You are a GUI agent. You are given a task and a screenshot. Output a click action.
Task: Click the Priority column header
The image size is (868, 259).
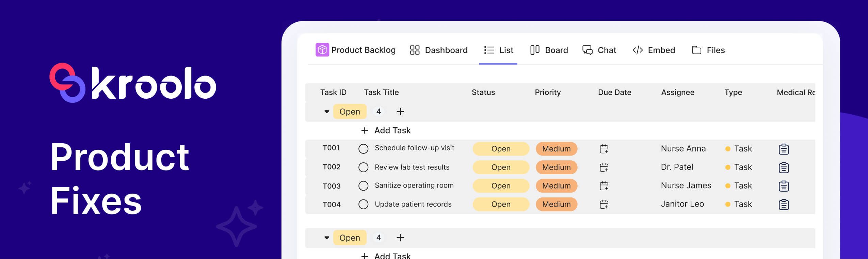coord(548,92)
